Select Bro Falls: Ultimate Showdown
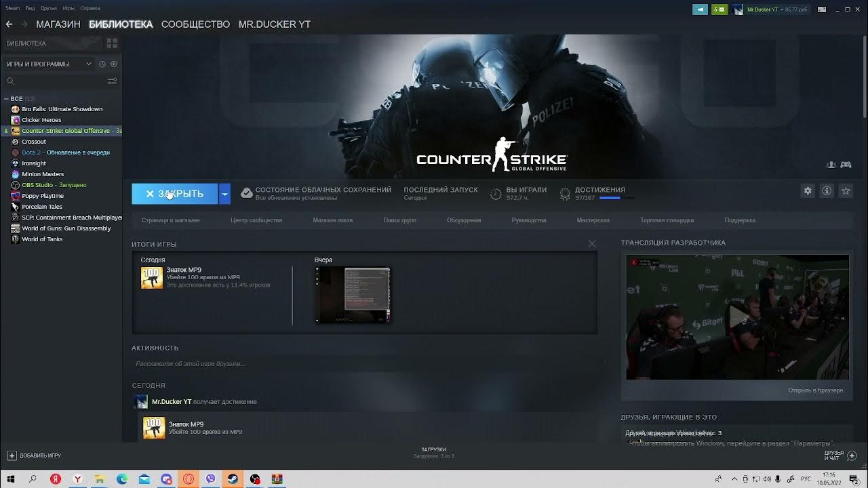868x488 pixels. (62, 109)
